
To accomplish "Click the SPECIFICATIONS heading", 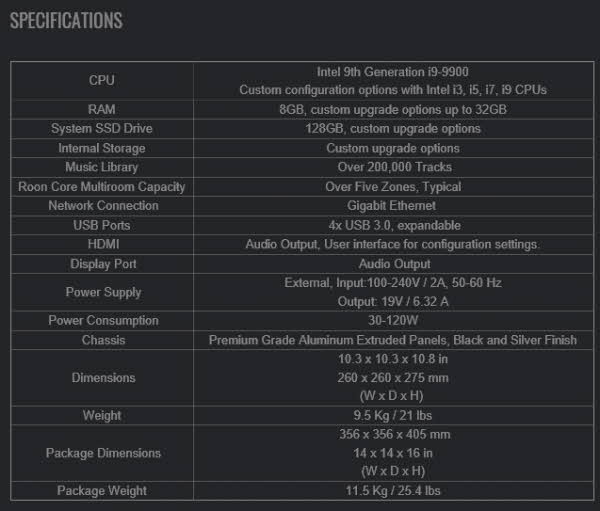I will tap(66, 21).
